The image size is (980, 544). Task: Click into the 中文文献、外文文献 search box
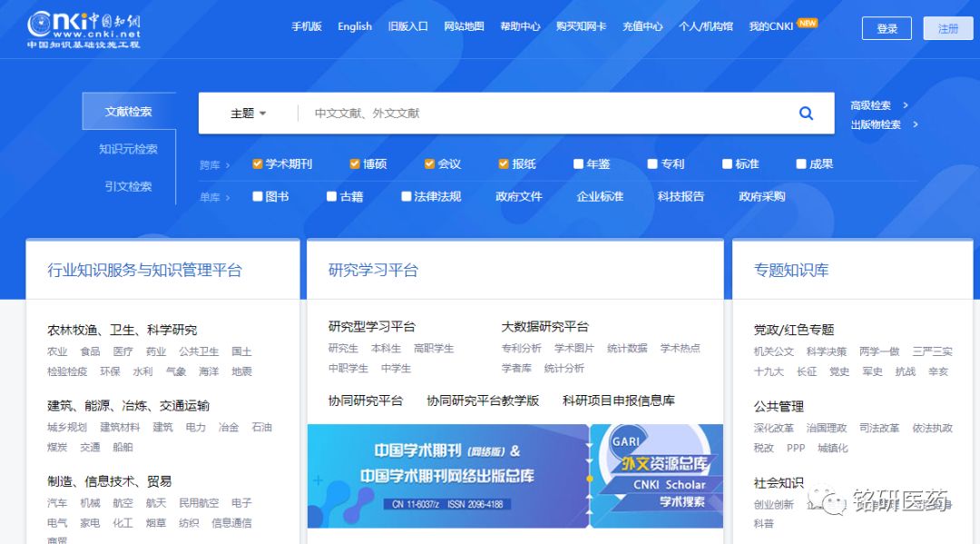(x=544, y=114)
